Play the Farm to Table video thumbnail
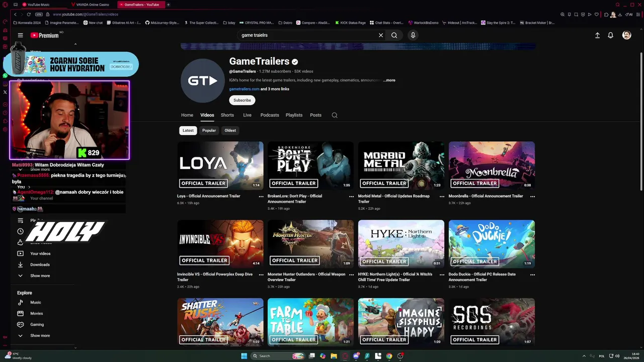Viewport: 644px width, 362px height. 310,322
